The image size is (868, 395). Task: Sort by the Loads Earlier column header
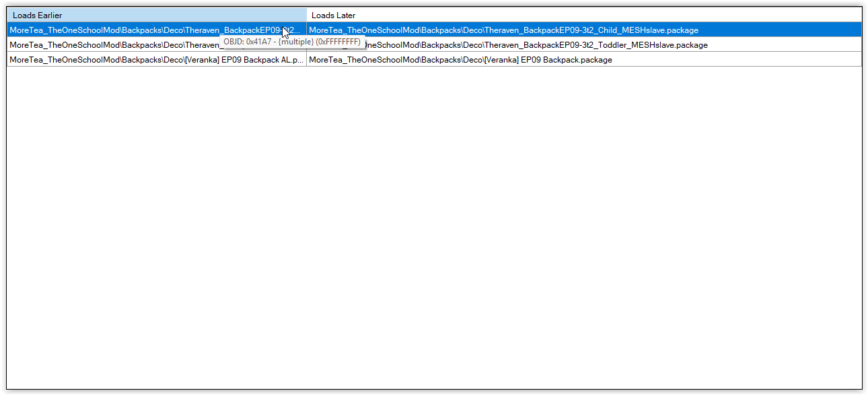(38, 15)
